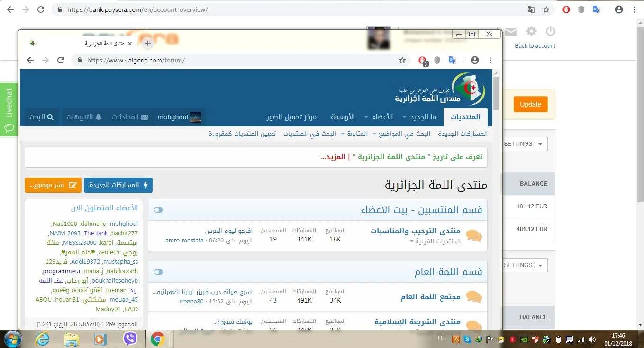Reload the 4algeria forum page
The height and width of the screenshot is (348, 644).
click(61, 60)
